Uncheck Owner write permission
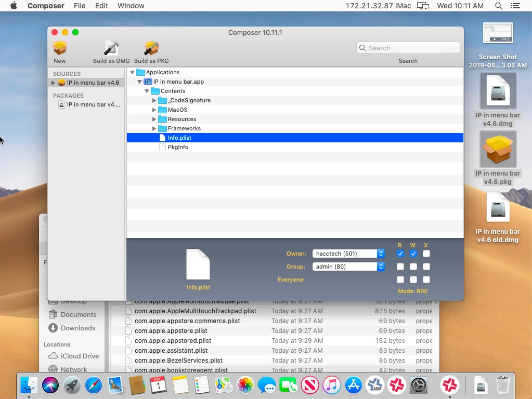 coord(413,254)
